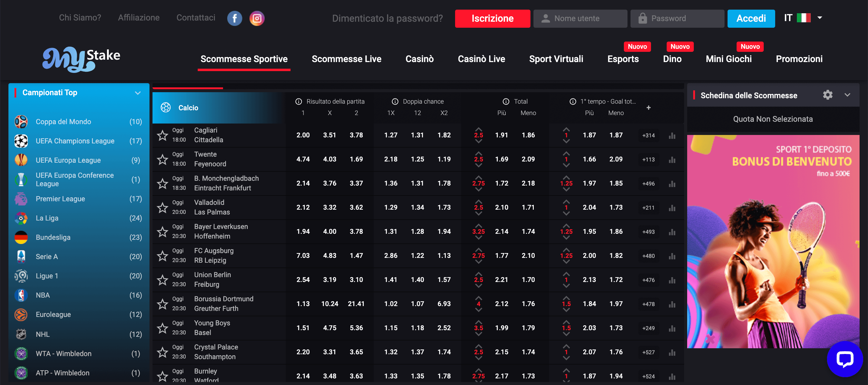Click info icon beside Total
868x385 pixels.
click(x=506, y=102)
